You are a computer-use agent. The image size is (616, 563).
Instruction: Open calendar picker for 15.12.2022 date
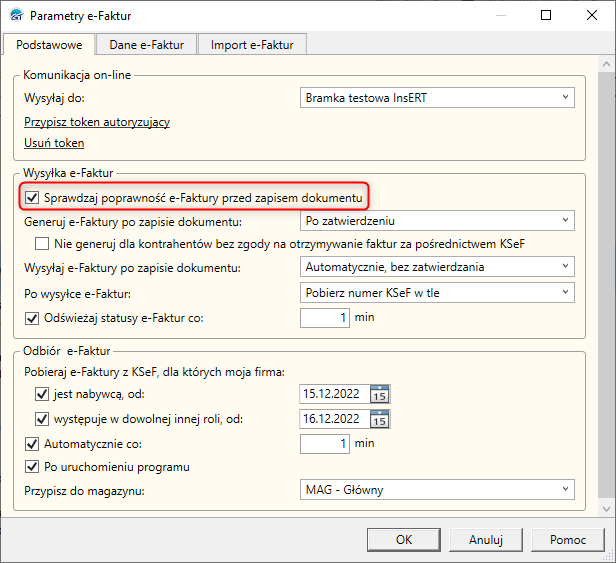(x=379, y=394)
